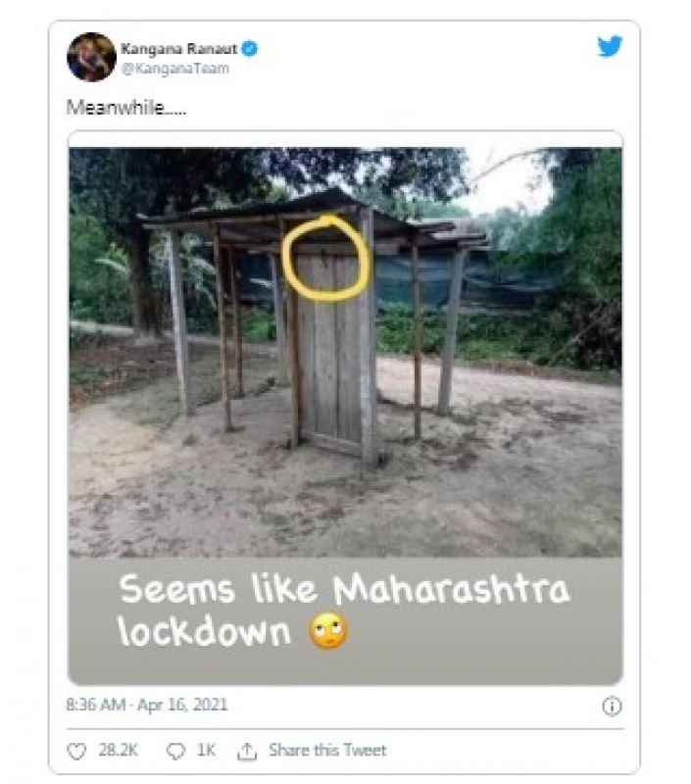Viewport: 691px width, 784px height.
Task: Click the share arrow icon
Action: click(x=248, y=751)
